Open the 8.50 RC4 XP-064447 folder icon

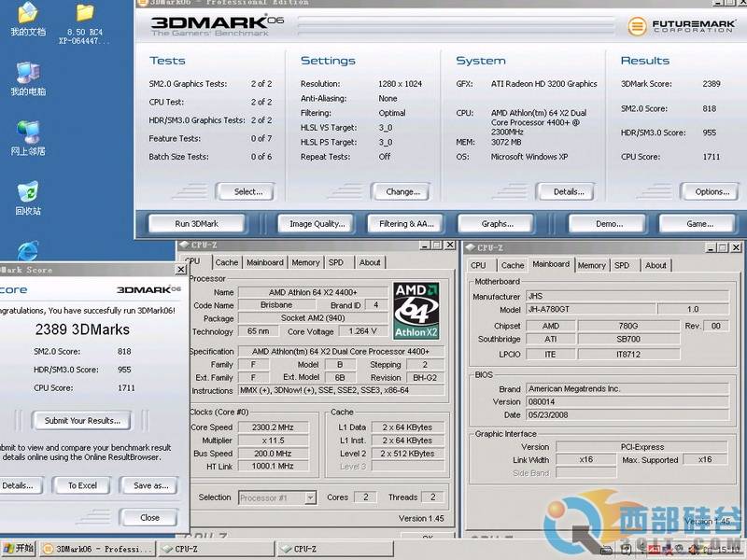click(84, 24)
